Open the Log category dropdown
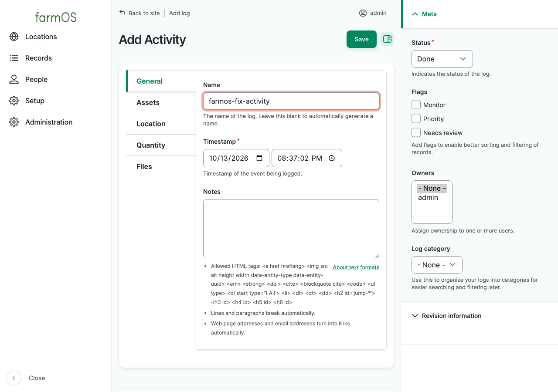Screen dimensions: 558x392 [x=437, y=265]
